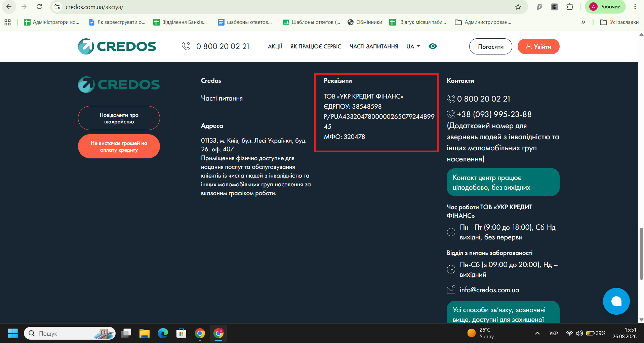Open the Як зареєструвати о... bookmark
The image size is (644, 343).
coord(117,22)
